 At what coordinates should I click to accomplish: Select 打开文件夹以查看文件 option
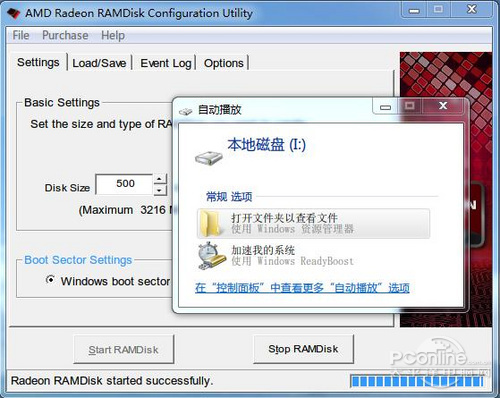pos(313,223)
